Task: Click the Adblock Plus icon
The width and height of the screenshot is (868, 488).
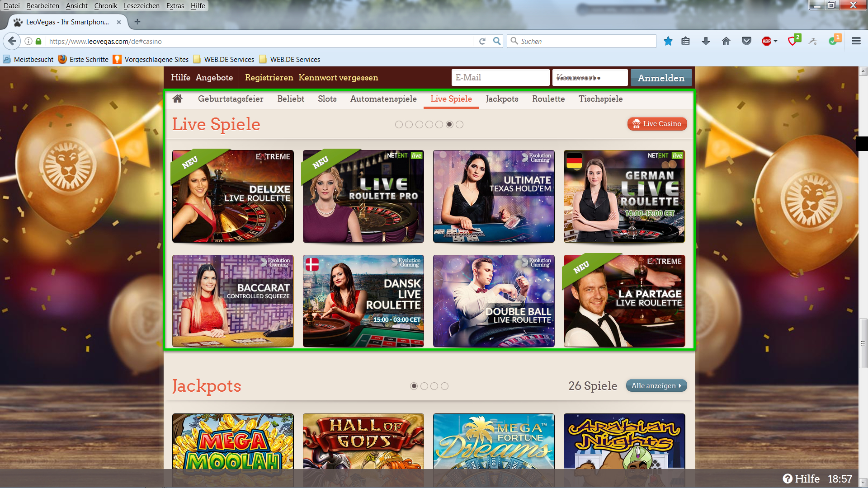Action: [x=767, y=41]
